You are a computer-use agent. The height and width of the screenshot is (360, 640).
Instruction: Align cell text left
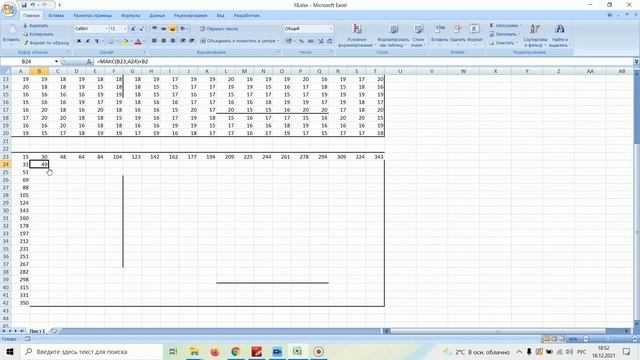point(155,41)
